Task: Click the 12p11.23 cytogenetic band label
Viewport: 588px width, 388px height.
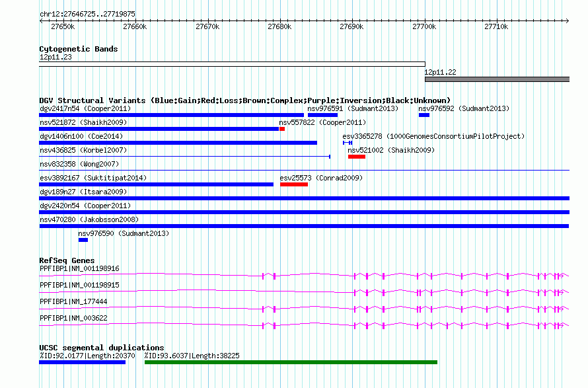Action: click(55, 58)
